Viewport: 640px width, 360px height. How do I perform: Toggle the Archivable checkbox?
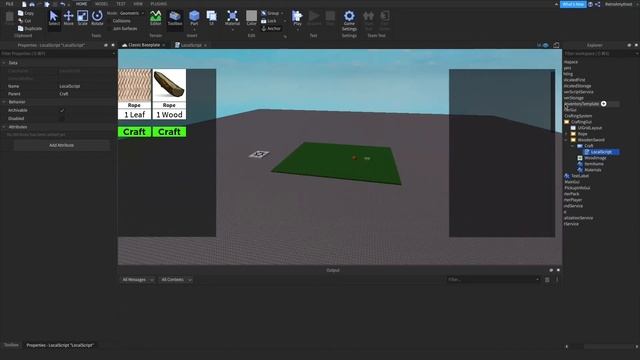62,110
